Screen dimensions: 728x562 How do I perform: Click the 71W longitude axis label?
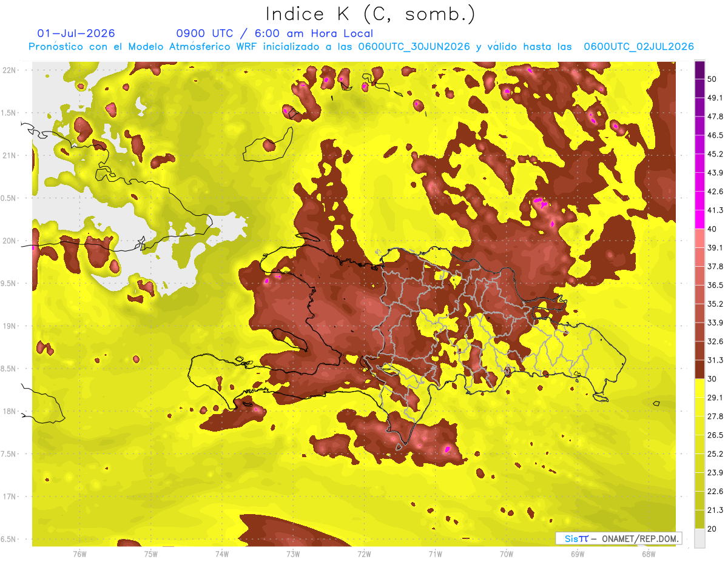pyautogui.click(x=435, y=554)
